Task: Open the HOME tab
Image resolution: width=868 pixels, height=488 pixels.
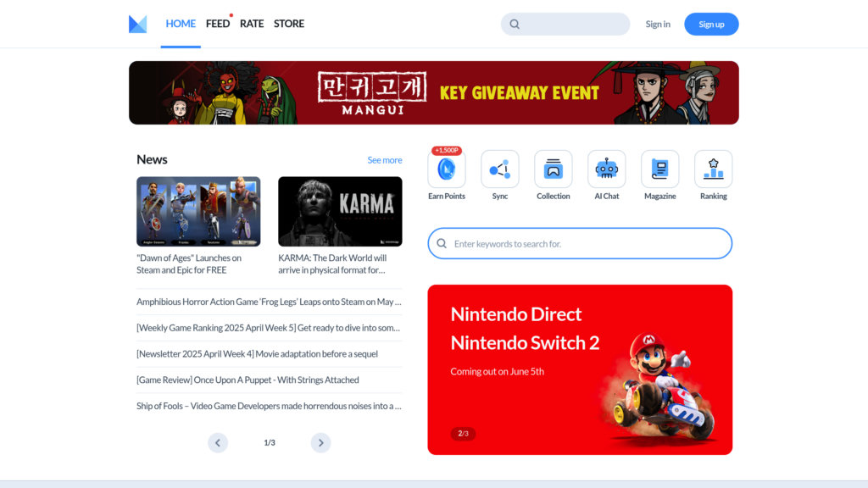Action: click(181, 24)
